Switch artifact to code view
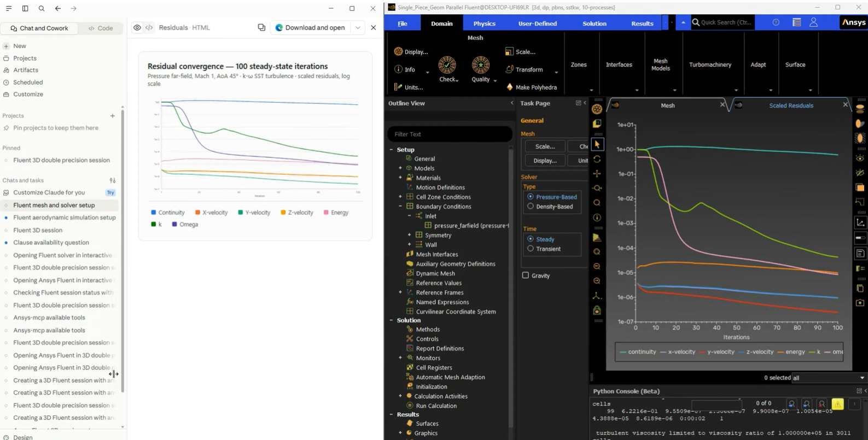This screenshot has height=440, width=868. [x=149, y=27]
